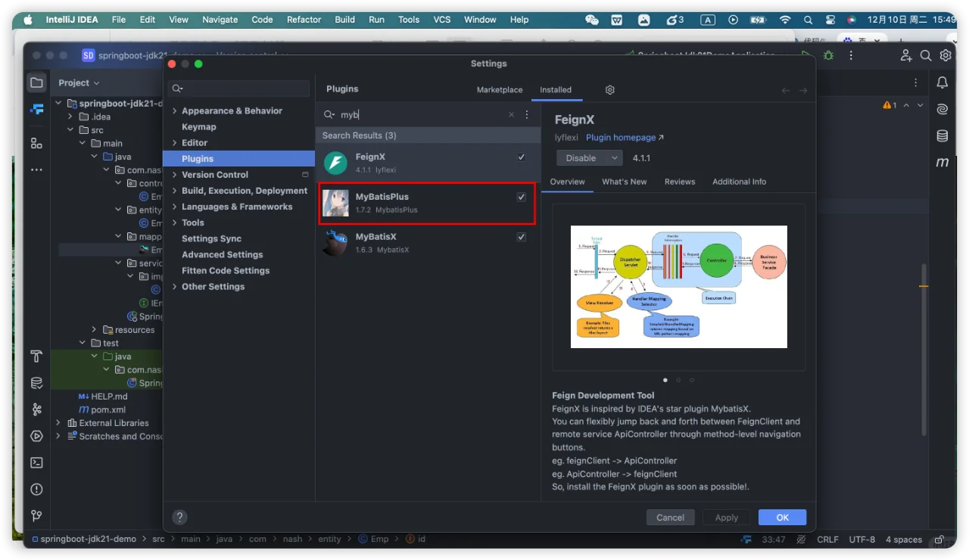Click the plugin search field containing myb
Screen dimensions: 969x560
[x=421, y=114]
